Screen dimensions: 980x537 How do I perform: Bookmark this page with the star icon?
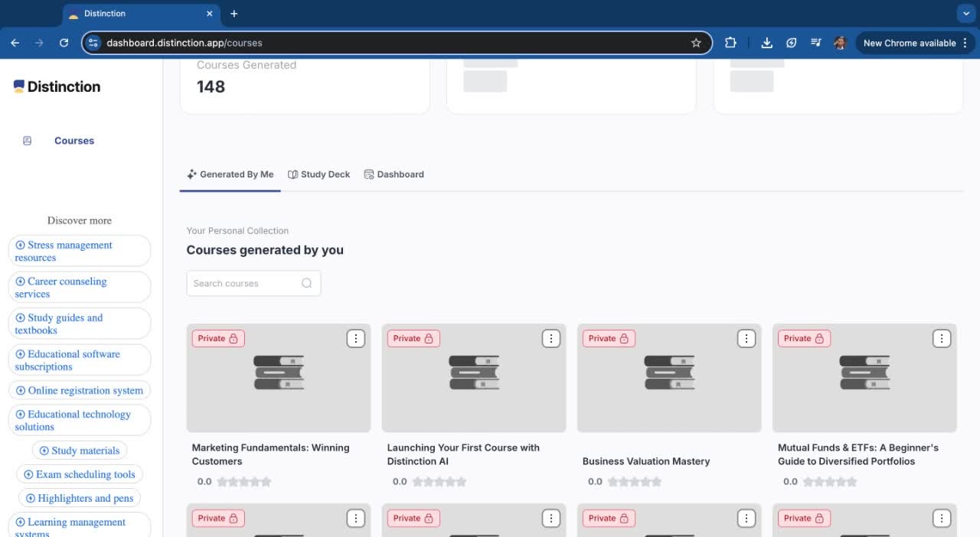pos(695,43)
